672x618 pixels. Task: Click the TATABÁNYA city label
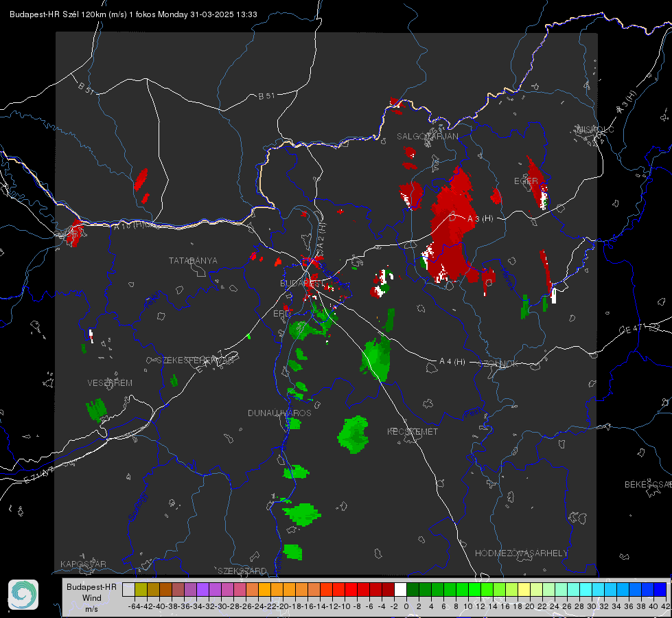[193, 260]
